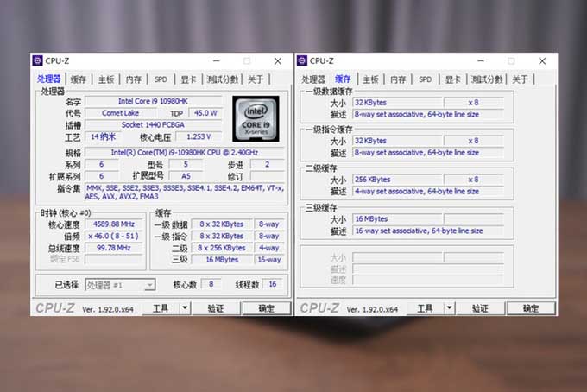Click the 14 纳米 technology value
This screenshot has height=392, width=587.
click(103, 136)
